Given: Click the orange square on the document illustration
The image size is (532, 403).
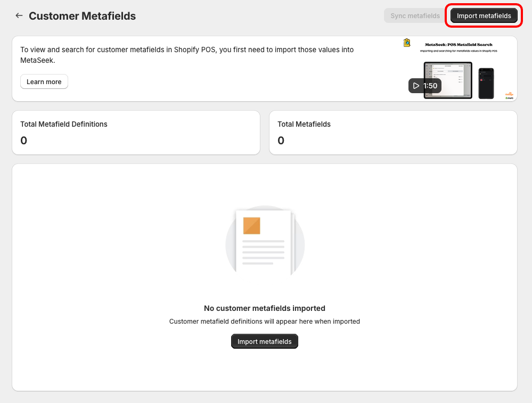Looking at the screenshot, I should (x=251, y=226).
